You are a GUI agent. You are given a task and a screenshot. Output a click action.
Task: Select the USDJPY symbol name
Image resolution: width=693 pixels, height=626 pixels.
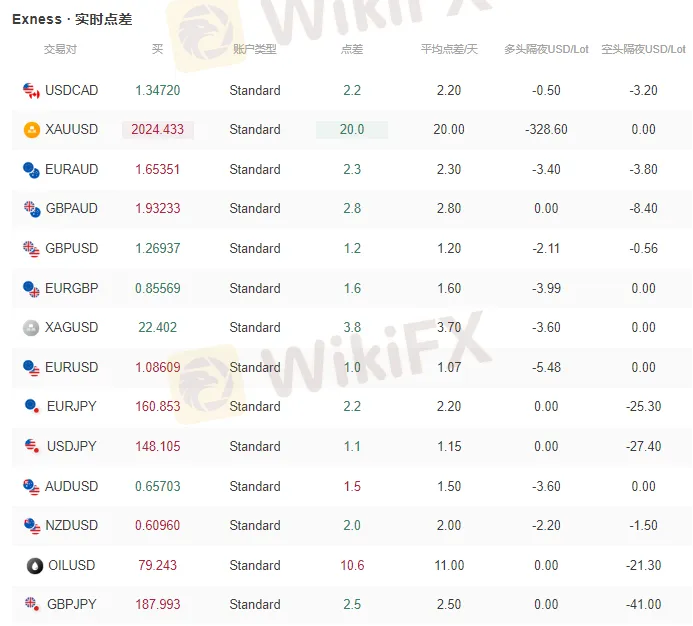72,446
